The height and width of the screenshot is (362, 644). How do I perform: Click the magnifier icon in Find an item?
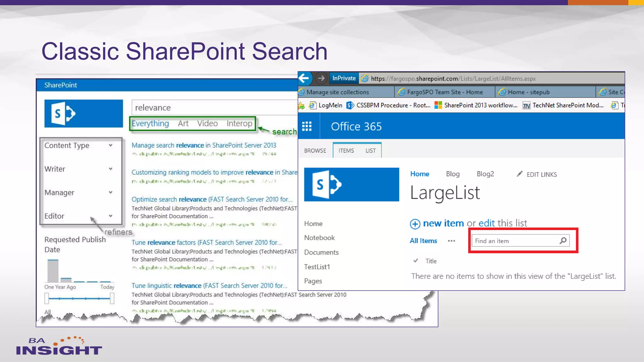tap(563, 241)
